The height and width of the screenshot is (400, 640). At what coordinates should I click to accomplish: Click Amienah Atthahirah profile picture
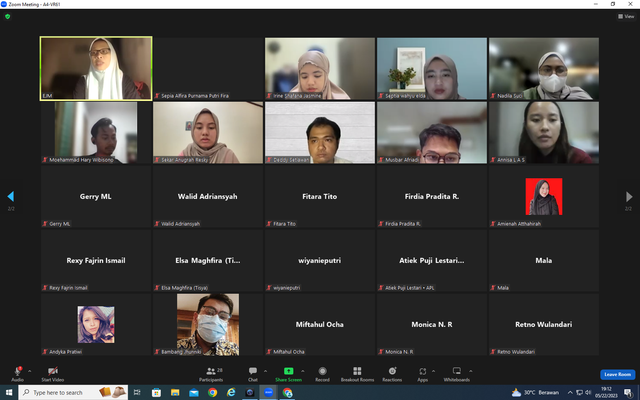click(x=544, y=196)
